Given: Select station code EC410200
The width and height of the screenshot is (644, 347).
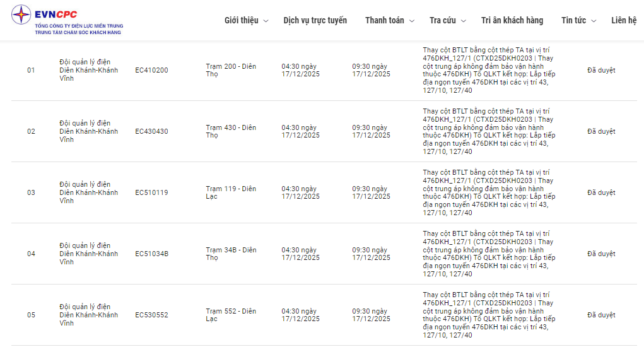Looking at the screenshot, I should tap(151, 70).
